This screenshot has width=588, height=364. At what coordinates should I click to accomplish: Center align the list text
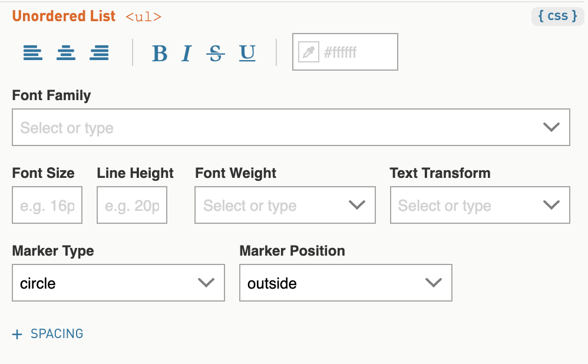click(66, 52)
